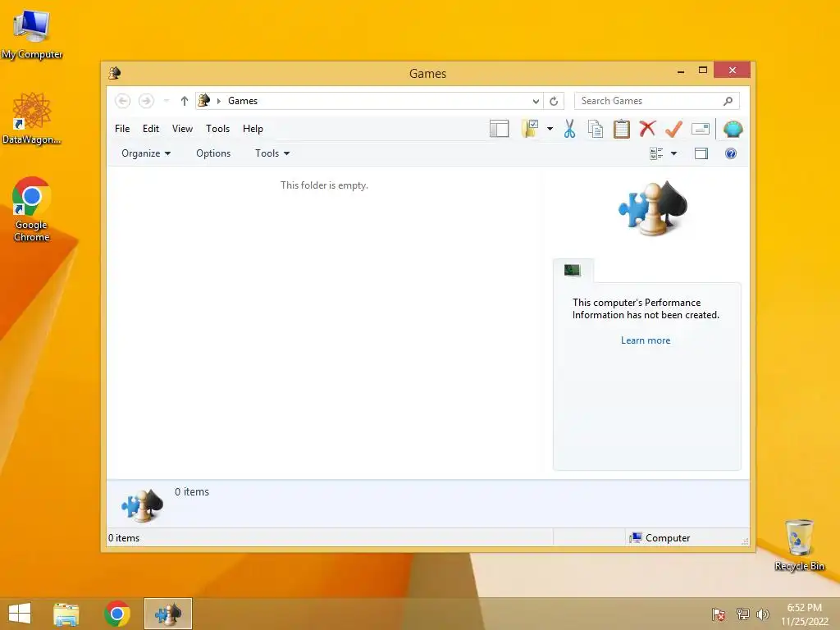Screen dimensions: 840x630
Task: Click the Options command
Action: (213, 153)
